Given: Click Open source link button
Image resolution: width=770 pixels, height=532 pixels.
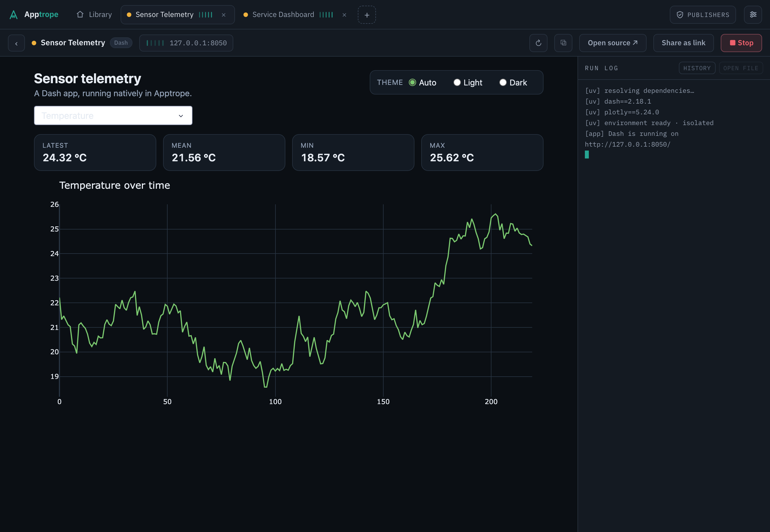Looking at the screenshot, I should 613,43.
